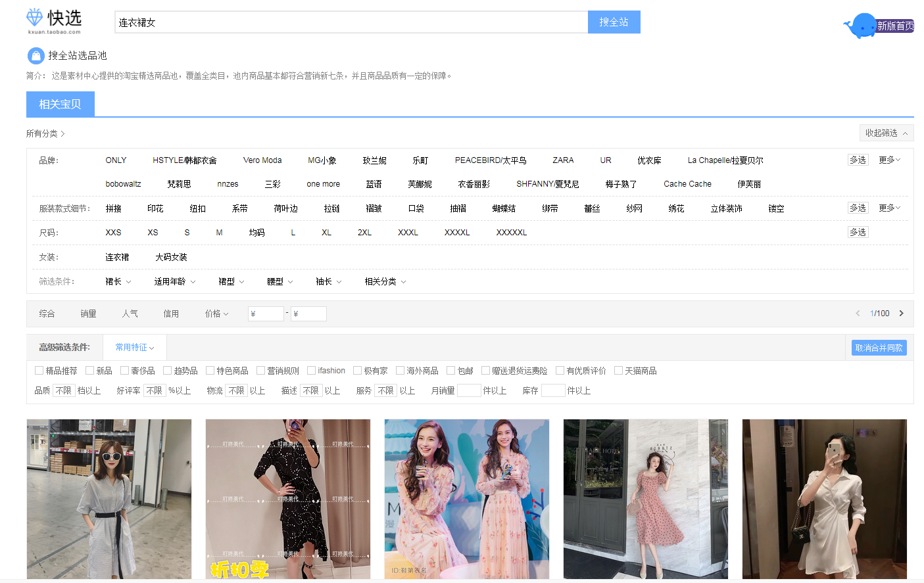Check the ifashion checkbox

311,371
